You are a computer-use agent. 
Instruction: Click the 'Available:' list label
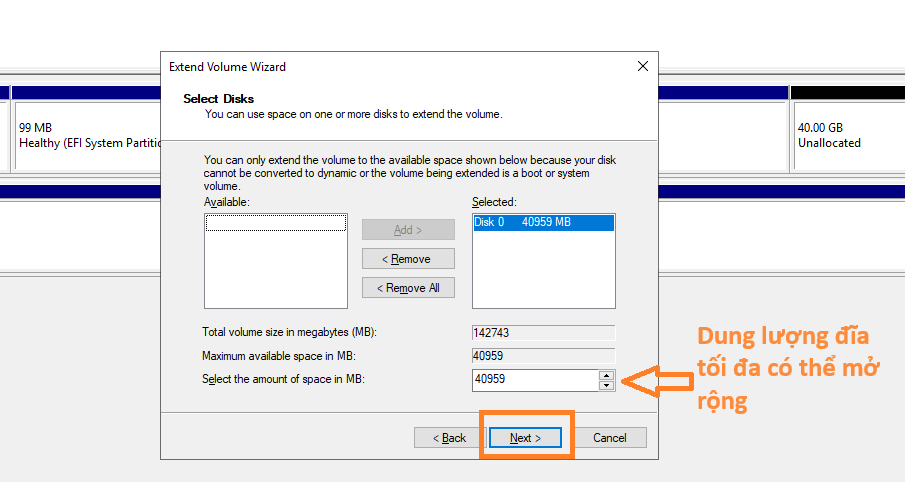tap(226, 202)
